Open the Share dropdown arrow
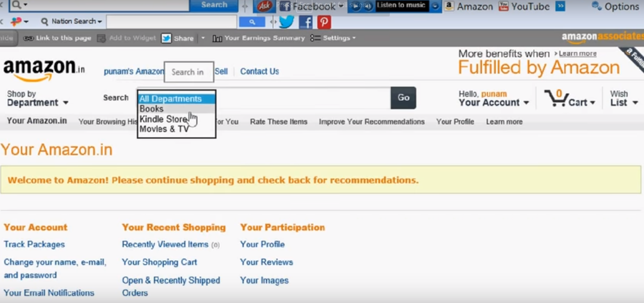The height and width of the screenshot is (303, 644). [203, 38]
